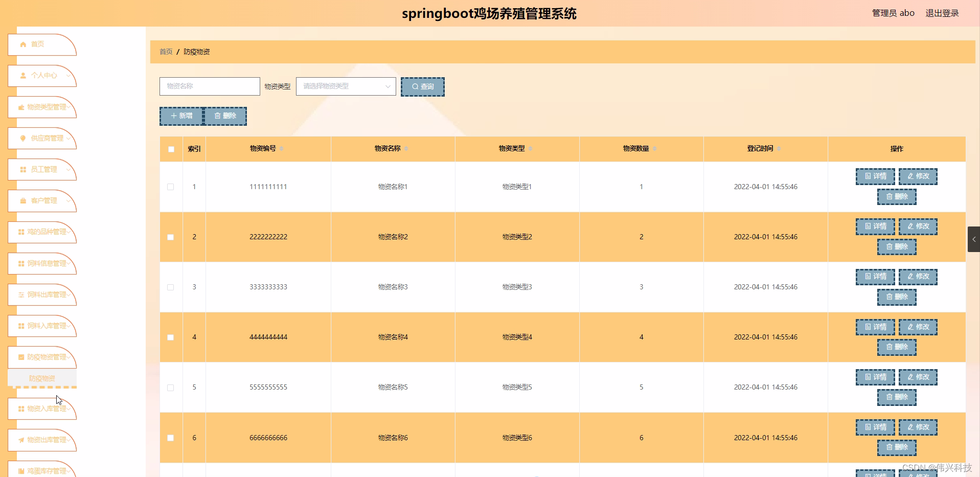The image size is (980, 477).
Task: Select the 物资出库管理 paper plane icon
Action: coord(21,440)
